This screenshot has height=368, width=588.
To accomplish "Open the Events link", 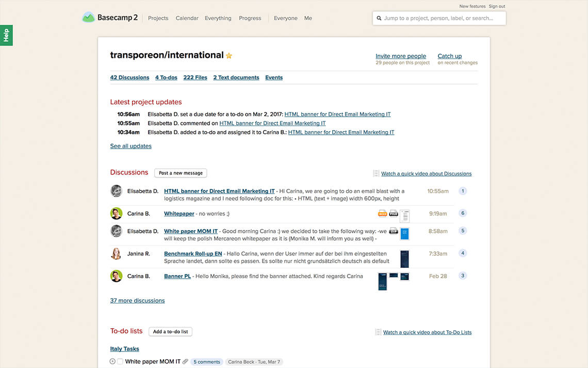I will (x=274, y=77).
